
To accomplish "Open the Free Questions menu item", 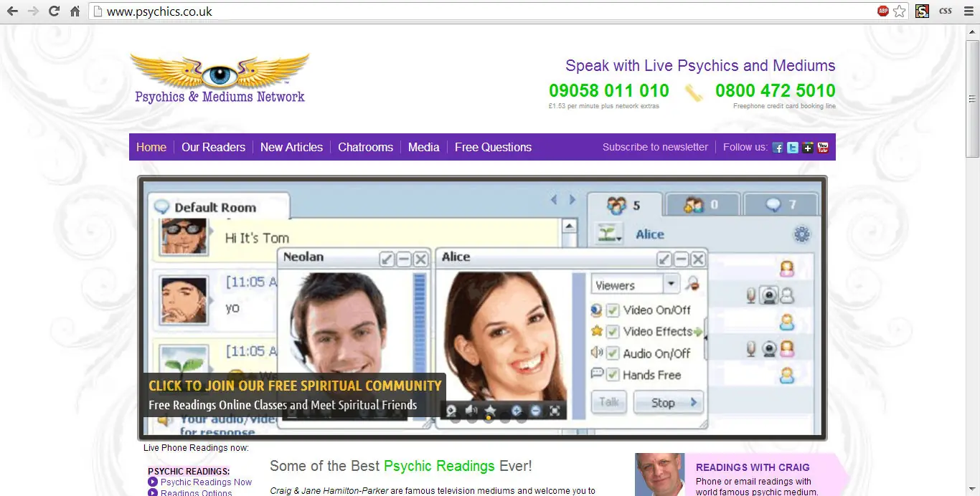I will (x=493, y=147).
